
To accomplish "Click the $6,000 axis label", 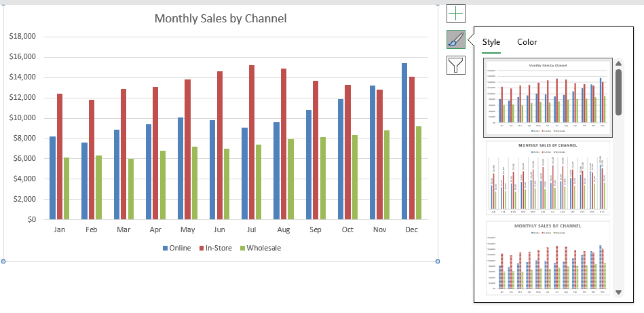I will 24,158.
